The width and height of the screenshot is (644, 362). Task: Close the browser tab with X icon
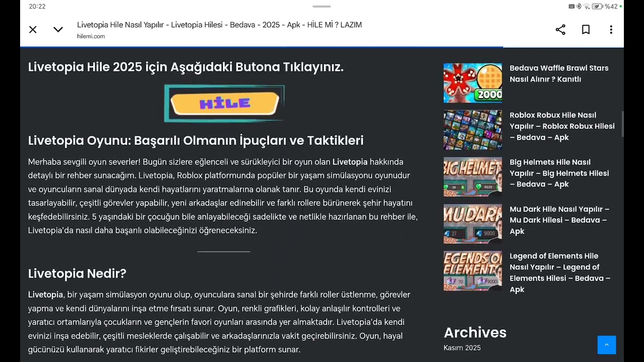pyautogui.click(x=33, y=30)
